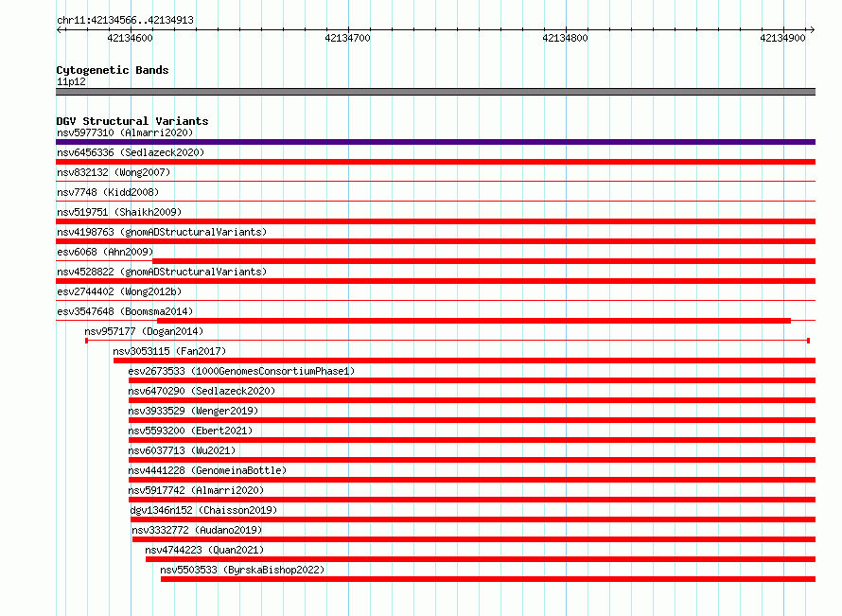Click the red bar under esv6068
Screen dimensions: 842x616
pyautogui.click(x=483, y=261)
